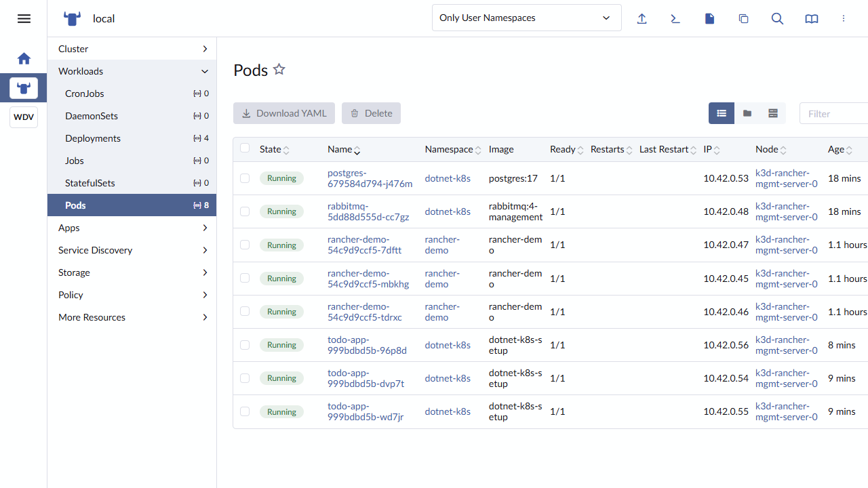Open the todo-app-999bdbd5b-96p8d pod link
The image size is (868, 488).
(367, 345)
